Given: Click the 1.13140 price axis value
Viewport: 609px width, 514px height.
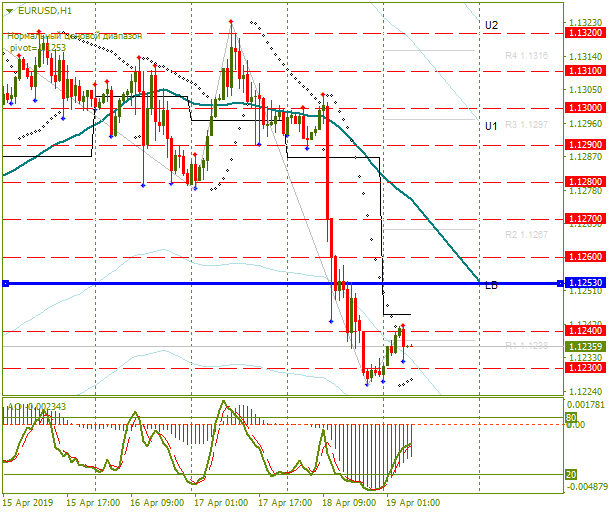Looking at the screenshot, I should coord(586,57).
